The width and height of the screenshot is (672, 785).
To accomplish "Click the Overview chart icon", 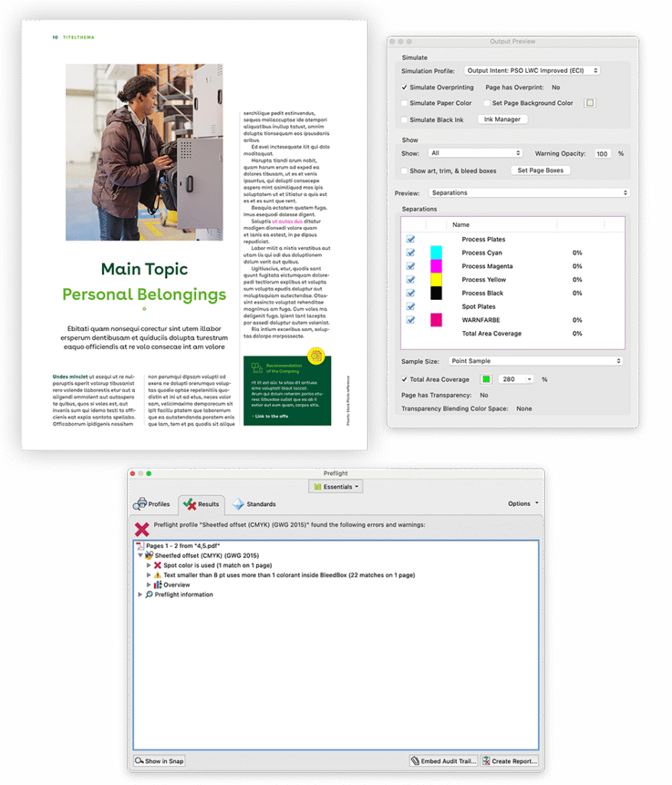I will click(x=158, y=585).
